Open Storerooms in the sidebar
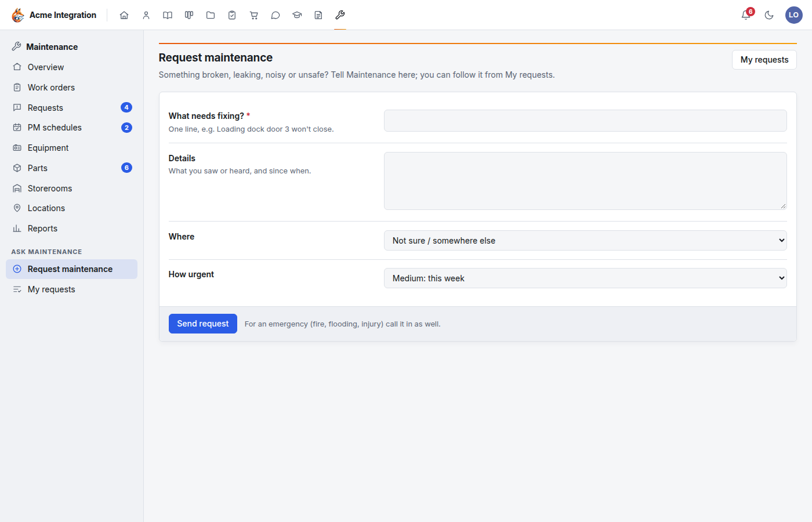Viewport: 812px width, 522px height. pos(72,188)
